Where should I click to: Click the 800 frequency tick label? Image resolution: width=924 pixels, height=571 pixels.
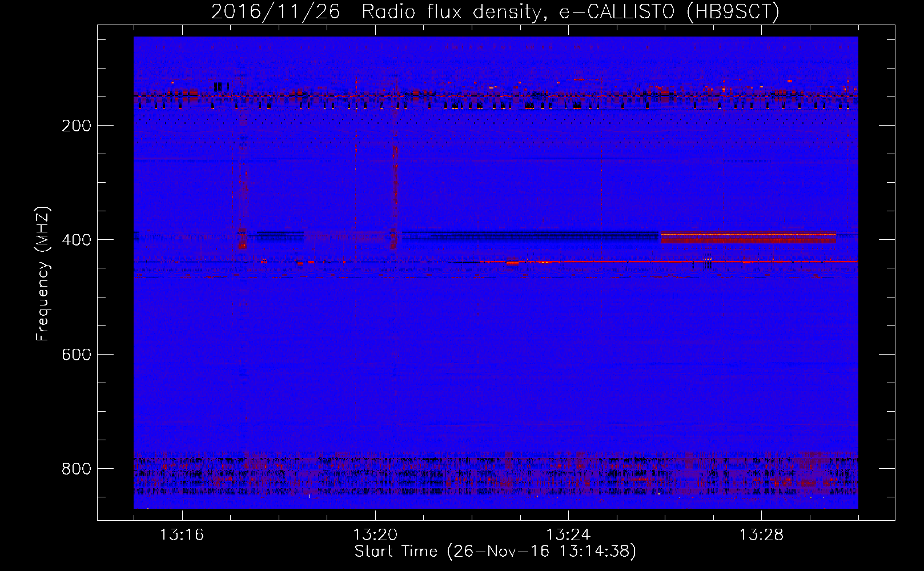pyautogui.click(x=77, y=469)
